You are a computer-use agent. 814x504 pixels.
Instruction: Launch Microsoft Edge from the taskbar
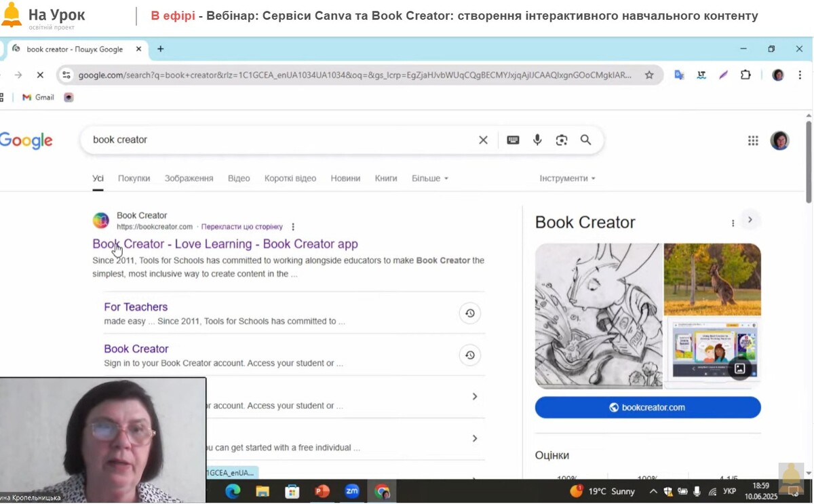[x=233, y=492]
